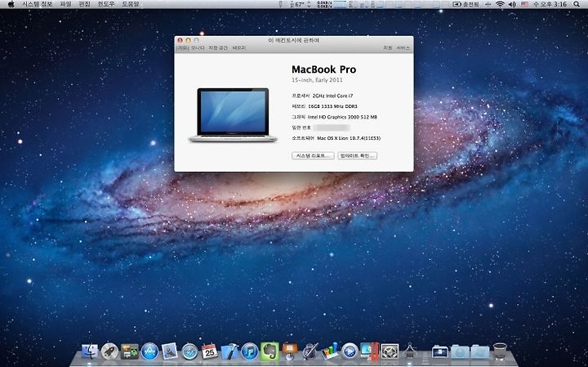Open the third folder stack in dock
This screenshot has width=588, height=367.
click(480, 351)
